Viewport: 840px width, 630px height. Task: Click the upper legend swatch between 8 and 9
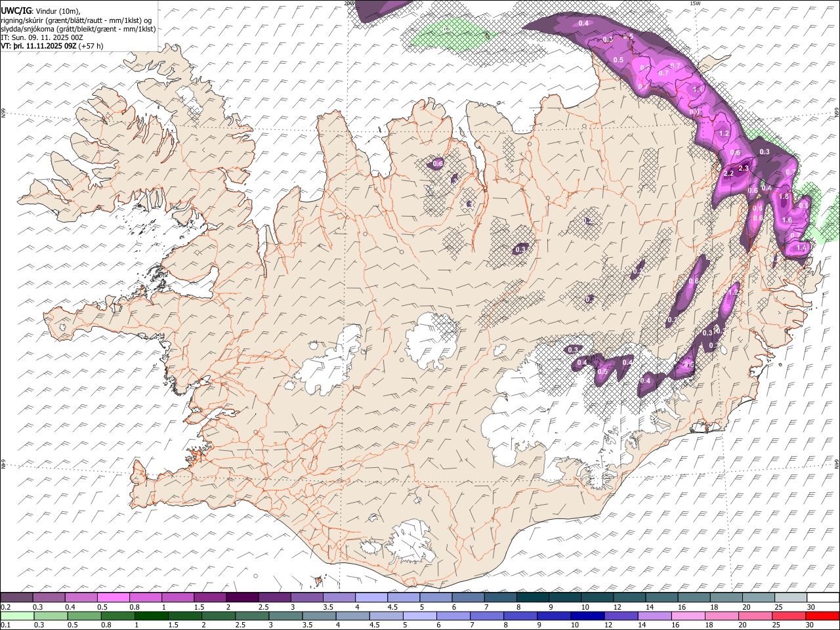(532, 597)
